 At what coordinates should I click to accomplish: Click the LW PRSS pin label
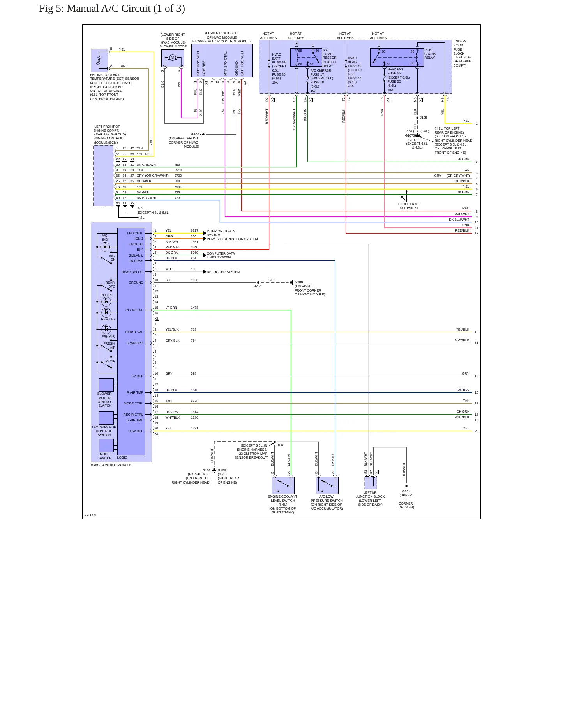136,261
